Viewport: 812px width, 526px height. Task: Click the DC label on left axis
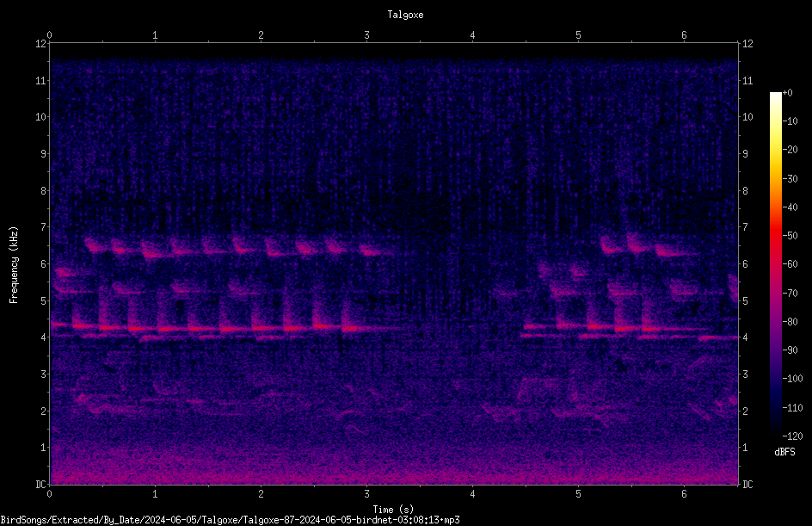pos(41,485)
